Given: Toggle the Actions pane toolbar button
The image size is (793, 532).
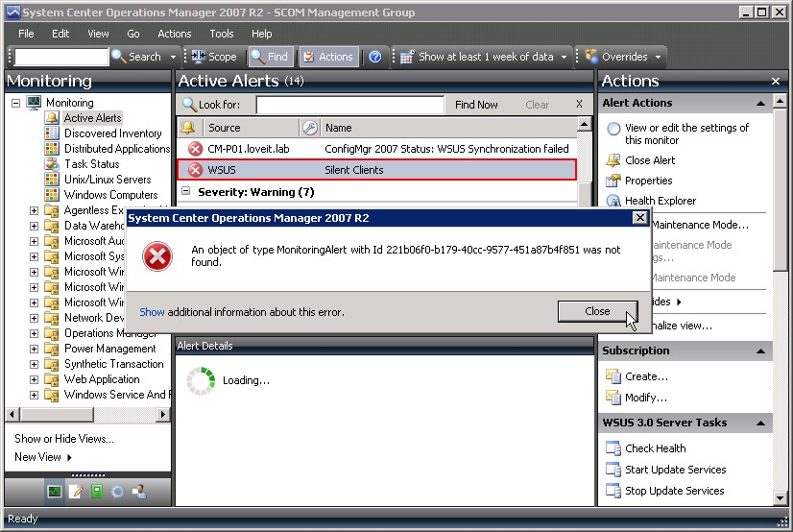Looking at the screenshot, I should pos(328,57).
